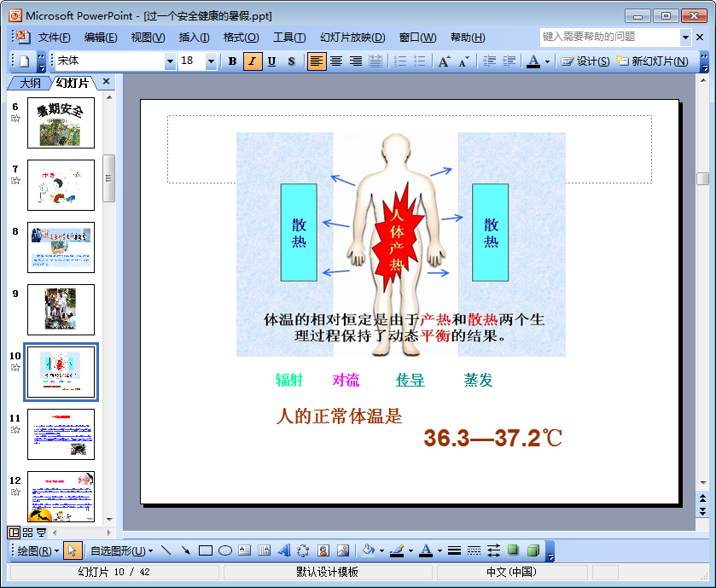
Task: Click the 设计 (Design) button
Action: click(x=585, y=61)
